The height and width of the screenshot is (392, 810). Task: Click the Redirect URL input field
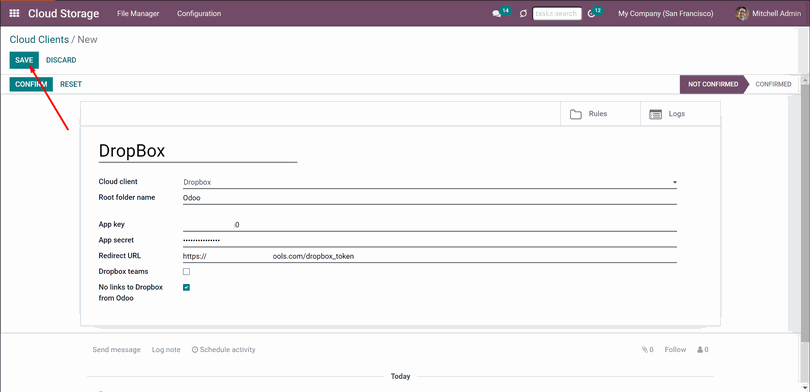430,256
